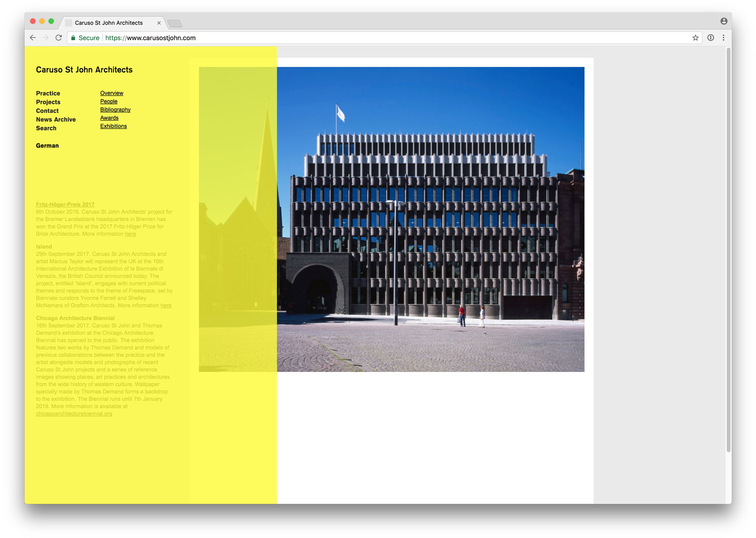
Task: Reload the page with refresh icon
Action: 58,38
